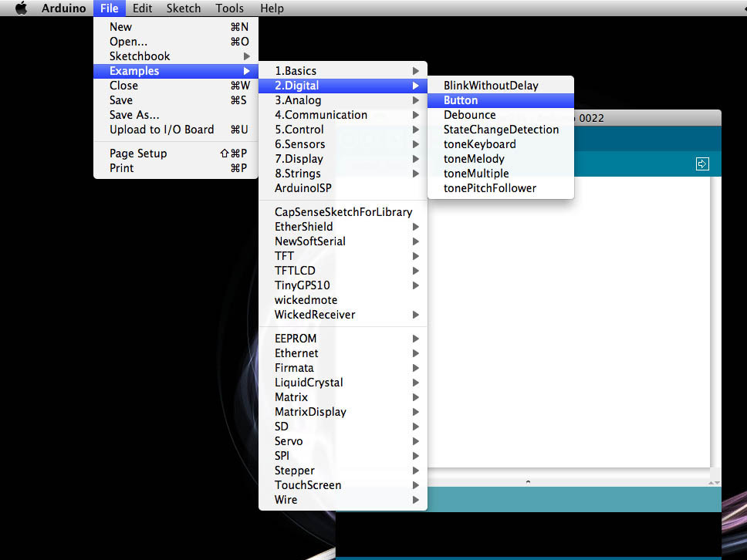
Task: Expand the TouchScreen library examples
Action: click(x=343, y=484)
